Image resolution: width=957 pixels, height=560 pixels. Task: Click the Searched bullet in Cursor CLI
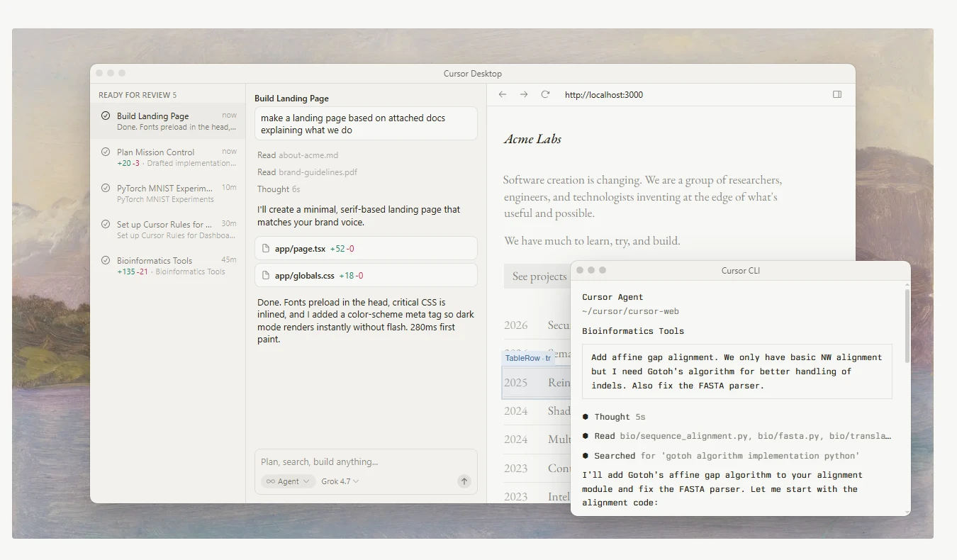(x=586, y=456)
